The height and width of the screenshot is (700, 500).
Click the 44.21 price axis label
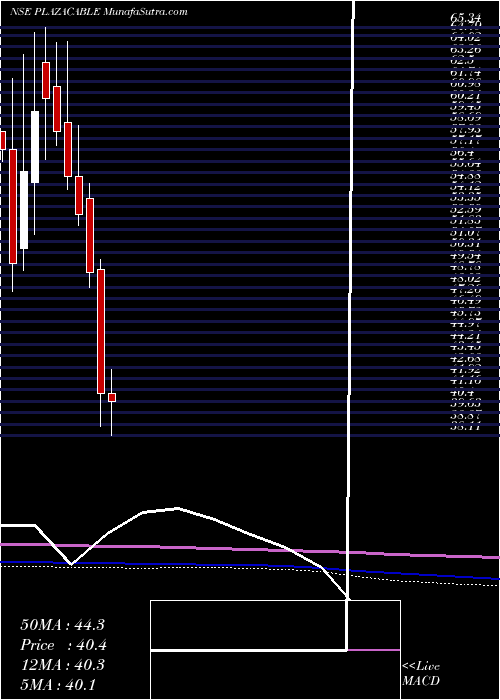click(465, 336)
